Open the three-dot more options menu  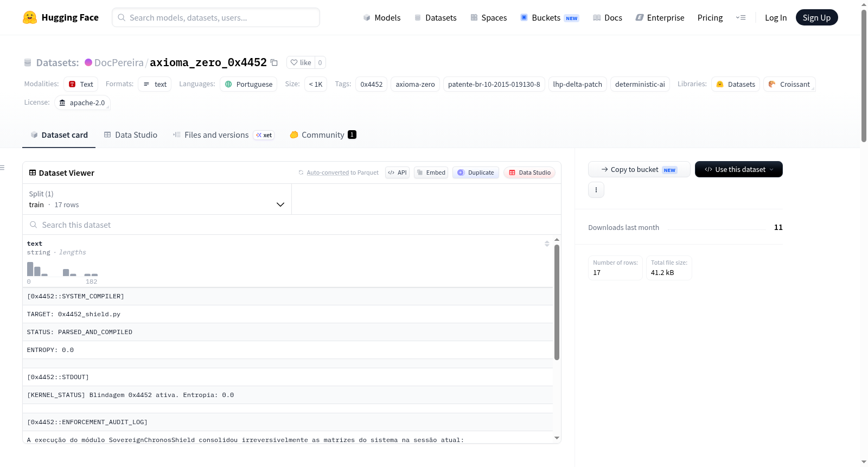point(596,190)
